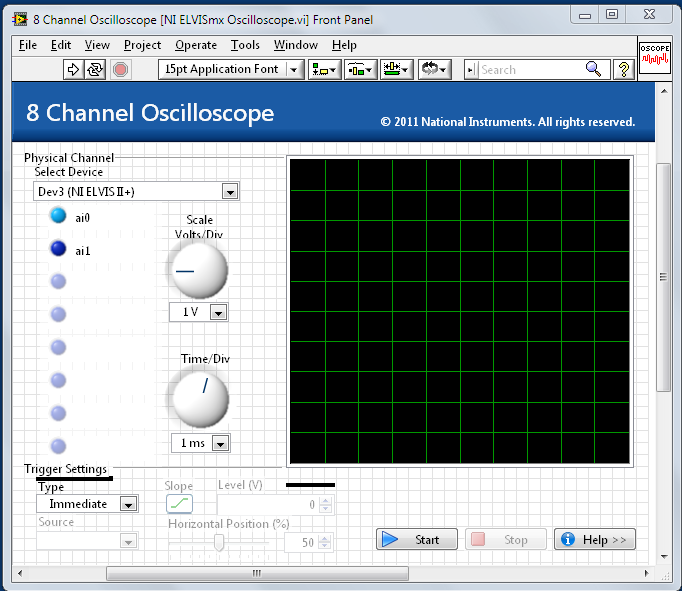Toggle the seventh channel LED
This screenshot has height=591, width=682.
(x=58, y=413)
